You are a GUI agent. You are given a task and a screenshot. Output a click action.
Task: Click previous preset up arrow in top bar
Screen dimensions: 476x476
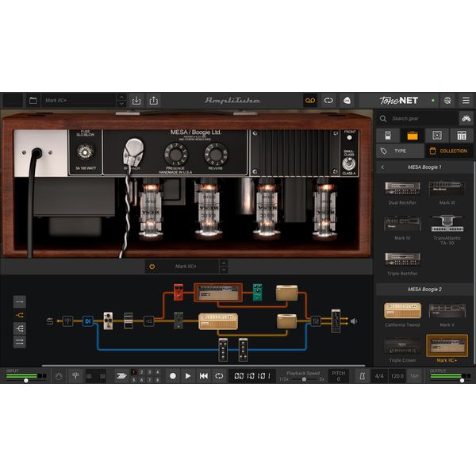tap(121, 98)
